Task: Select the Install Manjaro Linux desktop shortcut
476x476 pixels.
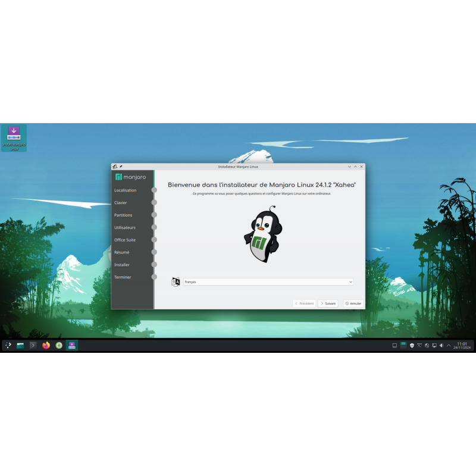Action: [x=13, y=134]
